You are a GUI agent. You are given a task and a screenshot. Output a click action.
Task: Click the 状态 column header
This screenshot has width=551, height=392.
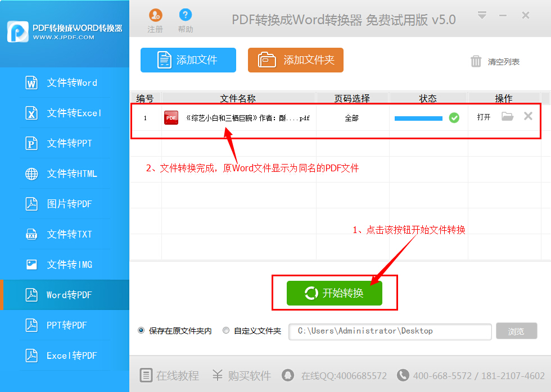point(428,99)
